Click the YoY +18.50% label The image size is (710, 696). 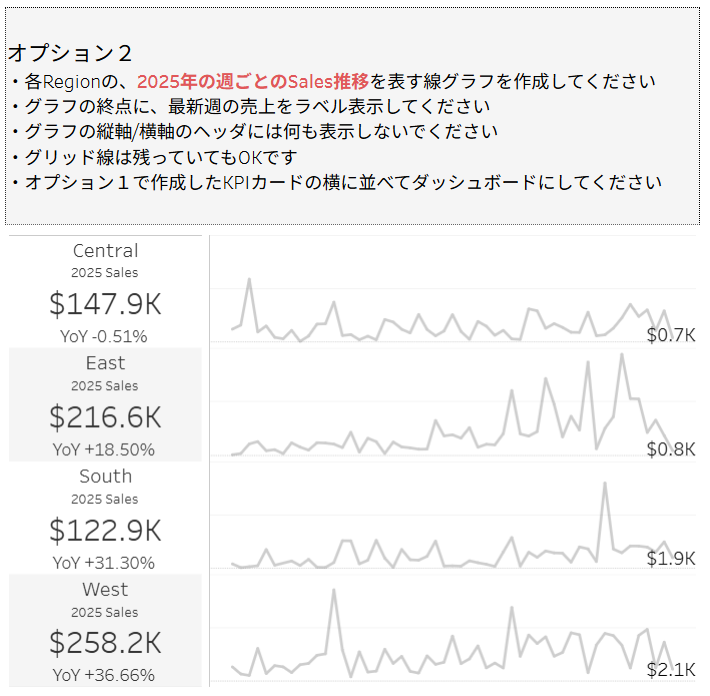(x=105, y=449)
